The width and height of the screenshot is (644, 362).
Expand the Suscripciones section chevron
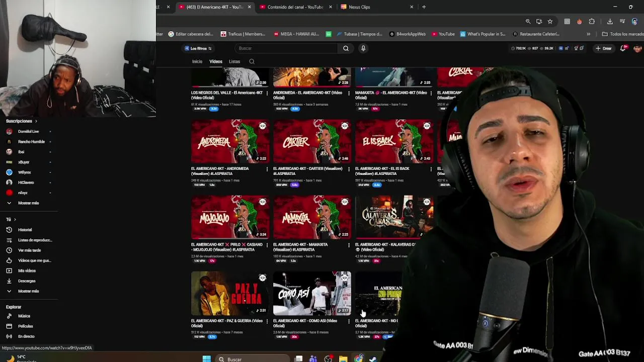(36, 121)
